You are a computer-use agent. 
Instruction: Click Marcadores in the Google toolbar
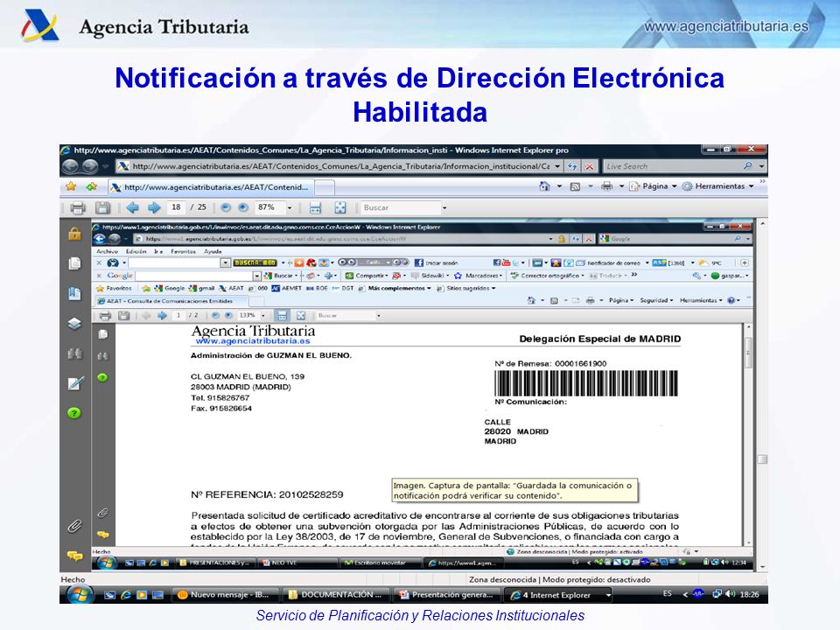(478, 276)
